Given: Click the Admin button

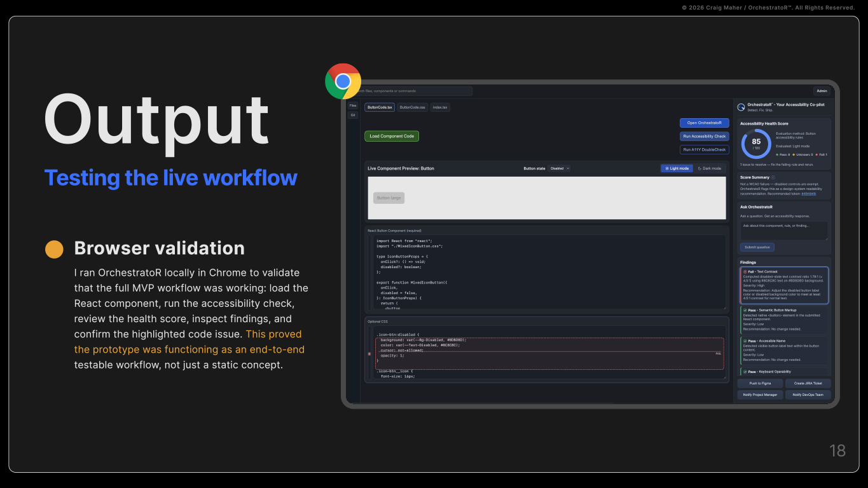Looking at the screenshot, I should tap(822, 91).
